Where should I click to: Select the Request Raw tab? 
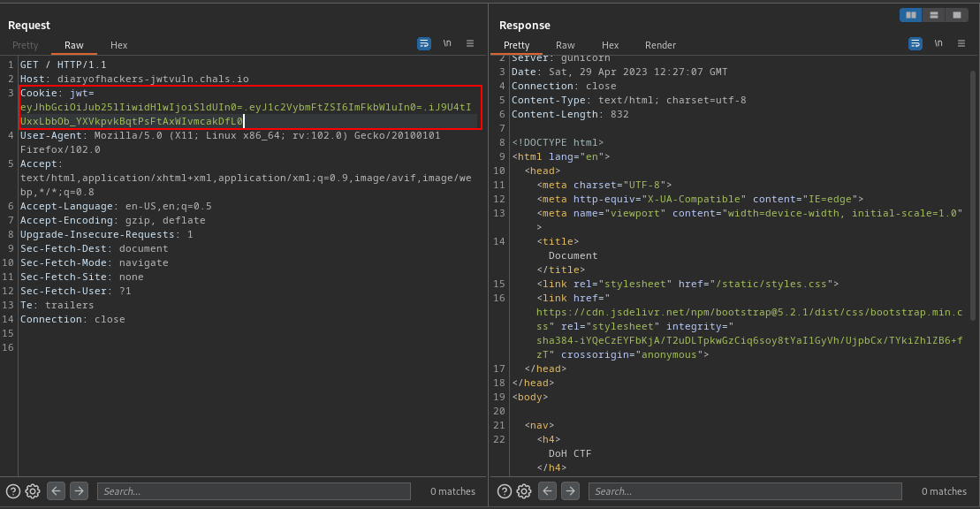73,45
